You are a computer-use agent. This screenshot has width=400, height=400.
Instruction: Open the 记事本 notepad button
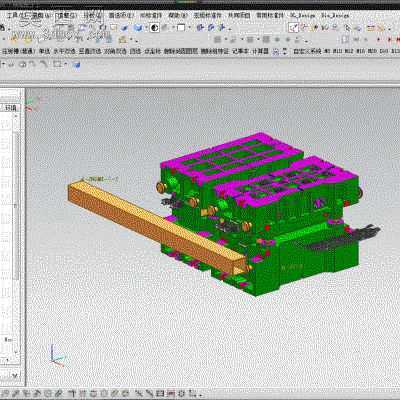[x=240, y=51]
